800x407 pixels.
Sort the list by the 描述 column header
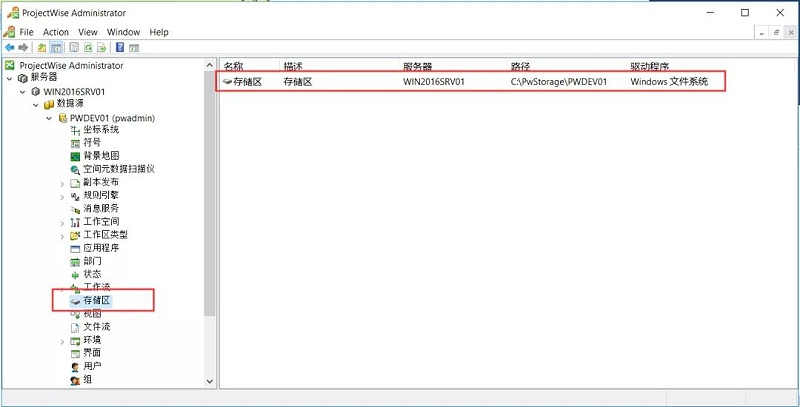[339, 66]
